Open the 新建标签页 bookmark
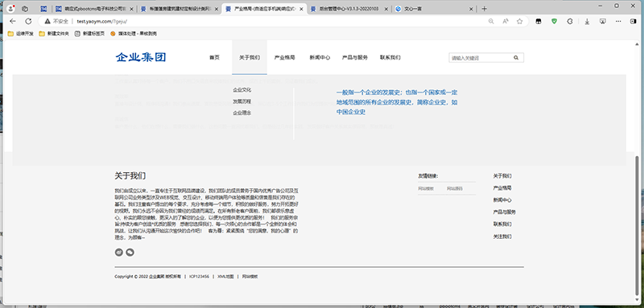Image resolution: width=644 pixels, height=308 pixels. point(89,34)
